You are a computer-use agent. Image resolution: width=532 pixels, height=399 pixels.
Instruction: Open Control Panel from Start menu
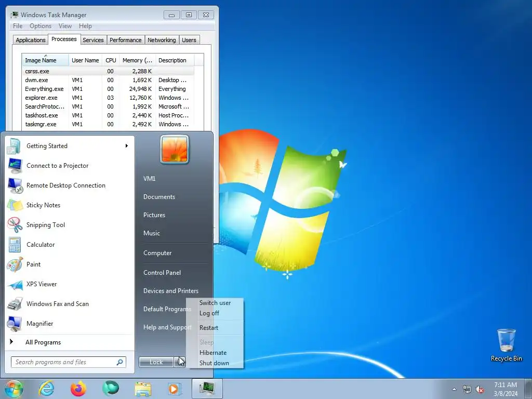click(162, 272)
